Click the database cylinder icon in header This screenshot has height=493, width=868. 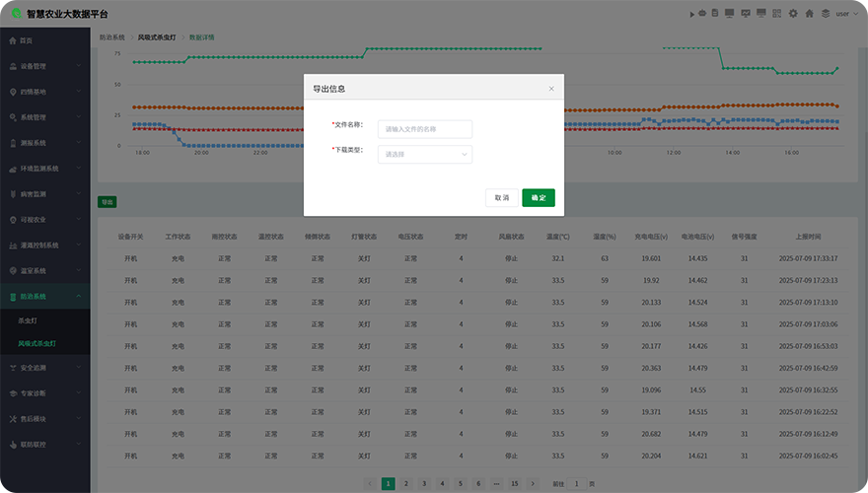715,14
